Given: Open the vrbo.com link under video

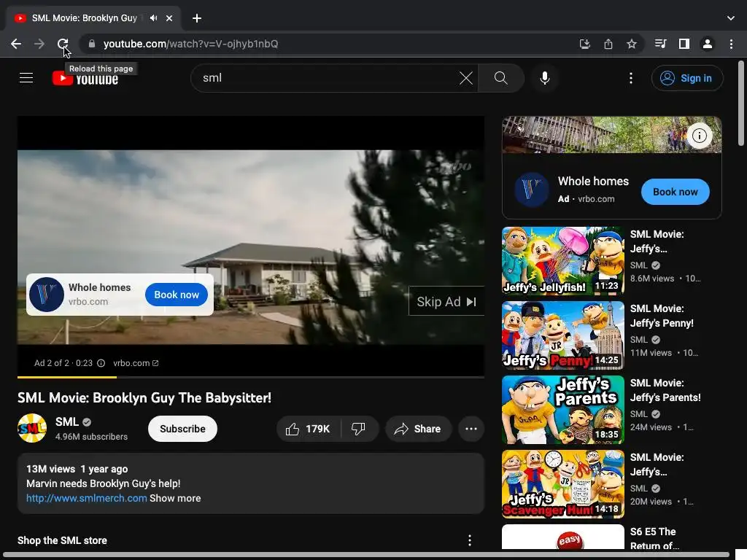Looking at the screenshot, I should [x=136, y=363].
